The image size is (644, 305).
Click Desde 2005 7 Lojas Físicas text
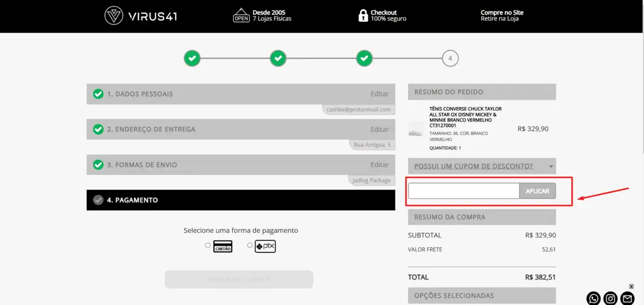pos(272,16)
